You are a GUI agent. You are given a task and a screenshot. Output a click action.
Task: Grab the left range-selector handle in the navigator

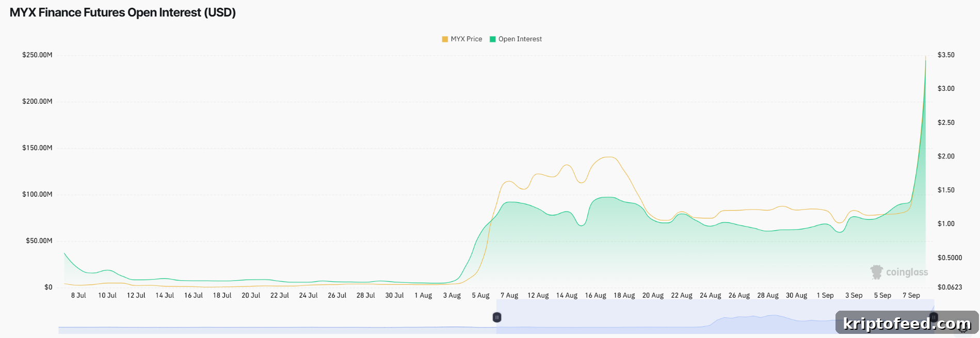pyautogui.click(x=497, y=317)
